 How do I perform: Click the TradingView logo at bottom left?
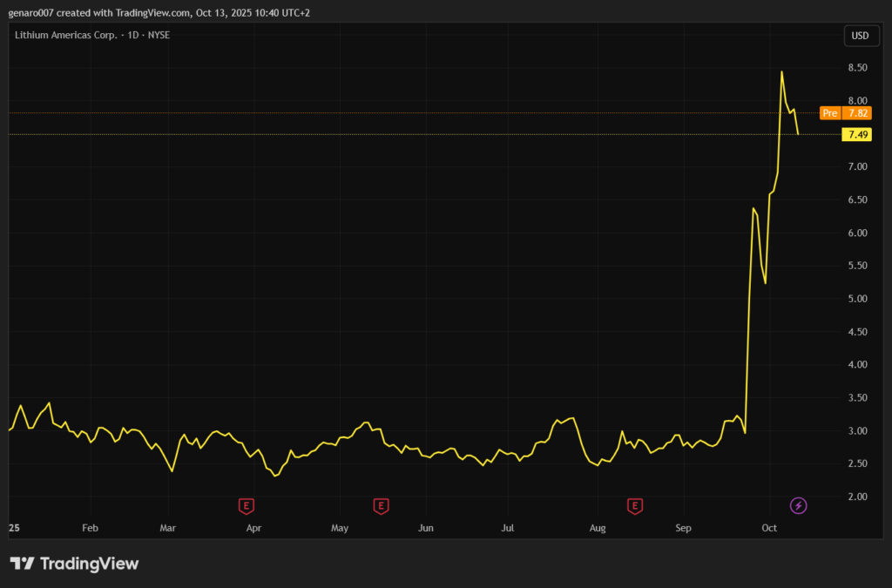coord(74,564)
